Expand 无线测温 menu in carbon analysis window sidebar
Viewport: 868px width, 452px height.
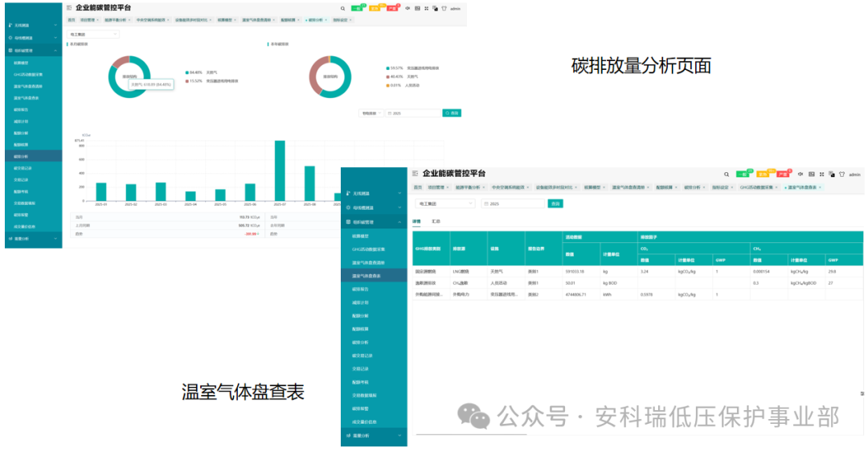coord(33,26)
